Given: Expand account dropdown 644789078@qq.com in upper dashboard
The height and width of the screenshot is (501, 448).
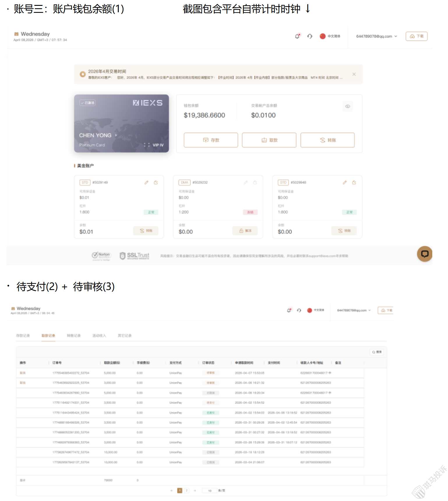Looking at the screenshot, I should click(376, 36).
